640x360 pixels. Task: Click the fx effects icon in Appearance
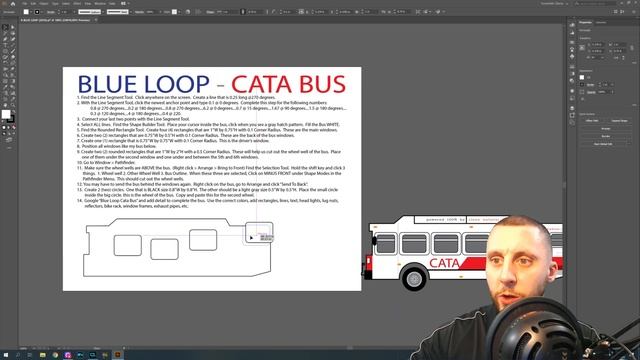coord(582,99)
